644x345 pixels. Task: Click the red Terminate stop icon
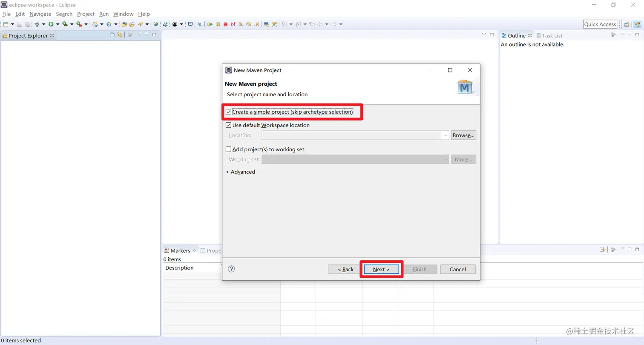225,24
